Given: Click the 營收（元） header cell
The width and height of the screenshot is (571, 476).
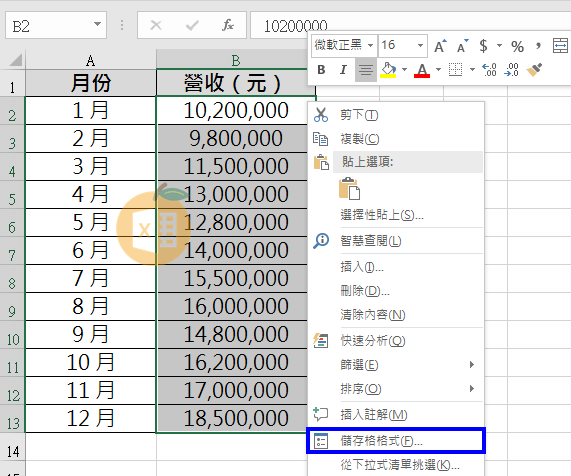Looking at the screenshot, I should pyautogui.click(x=236, y=83).
